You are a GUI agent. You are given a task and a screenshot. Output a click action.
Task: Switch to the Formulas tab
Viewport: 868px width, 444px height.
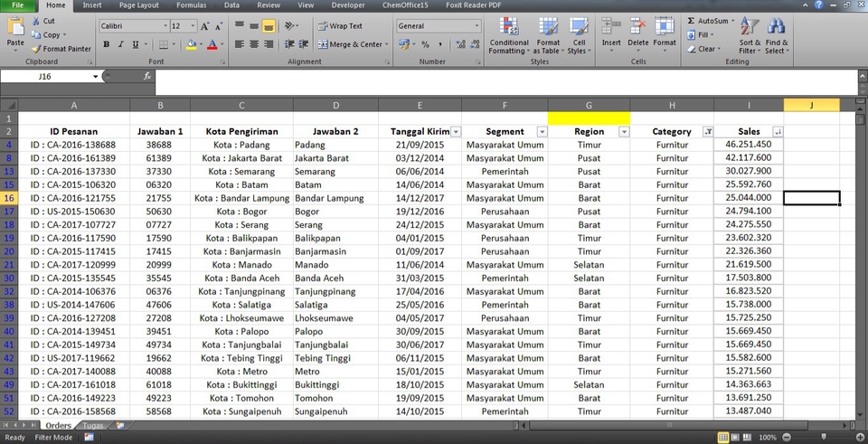click(x=192, y=5)
